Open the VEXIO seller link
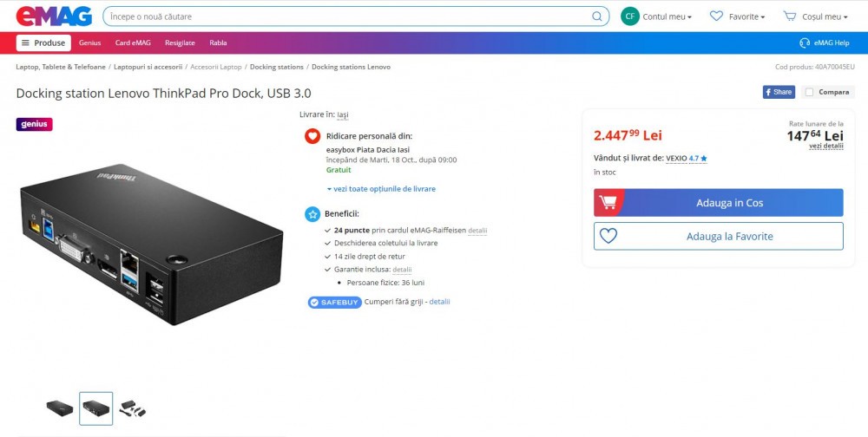868x437 pixels. (x=676, y=158)
